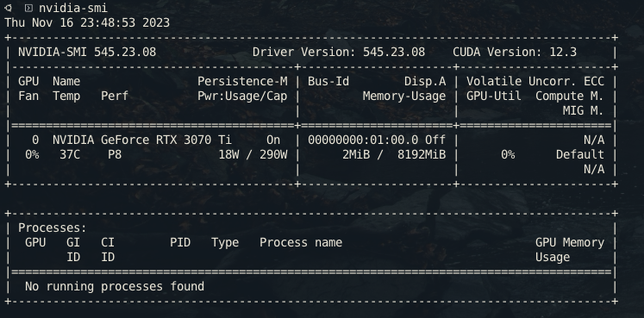
Task: Click the Processes: heading
Action: (x=53, y=228)
